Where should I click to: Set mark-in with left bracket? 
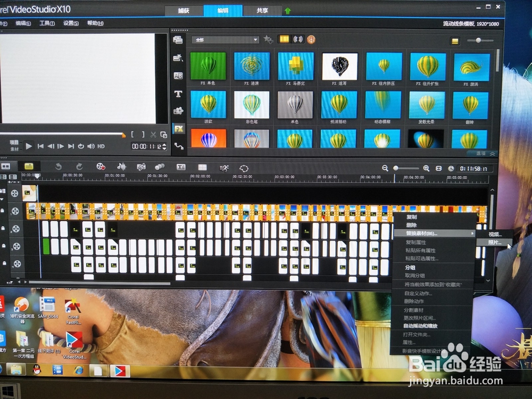[x=132, y=135]
